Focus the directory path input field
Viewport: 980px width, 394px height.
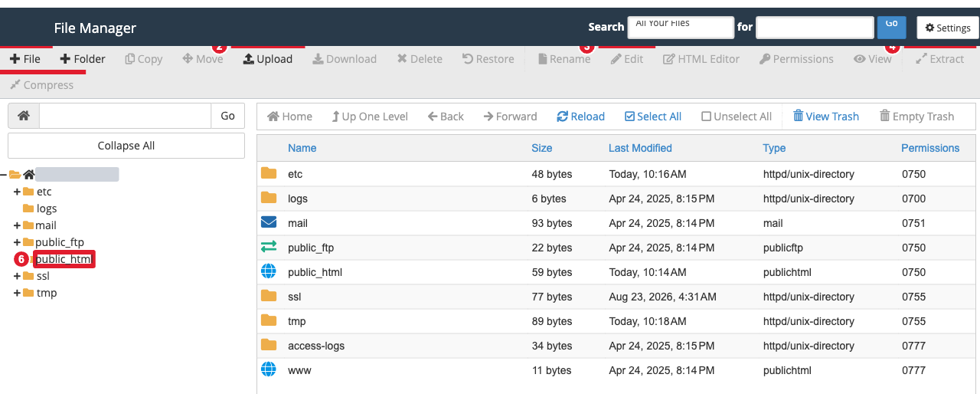coord(125,116)
